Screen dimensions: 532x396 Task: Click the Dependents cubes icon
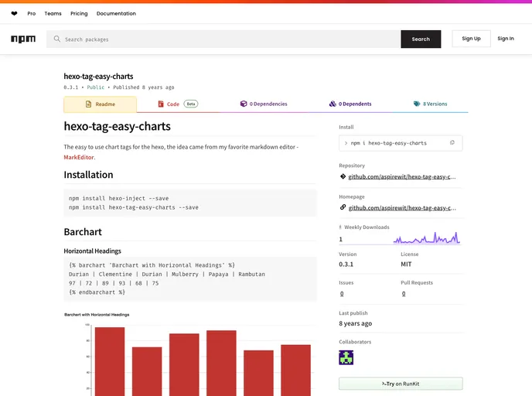pos(332,104)
